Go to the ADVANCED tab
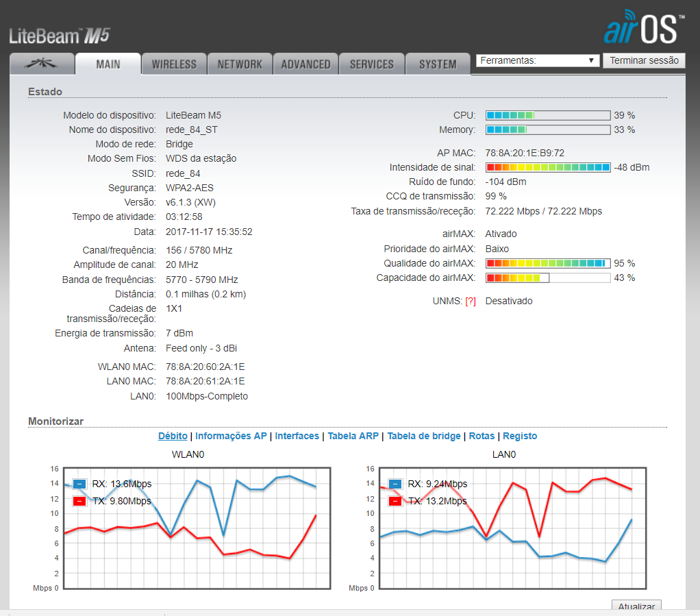Image resolution: width=700 pixels, height=616 pixels. coord(305,64)
